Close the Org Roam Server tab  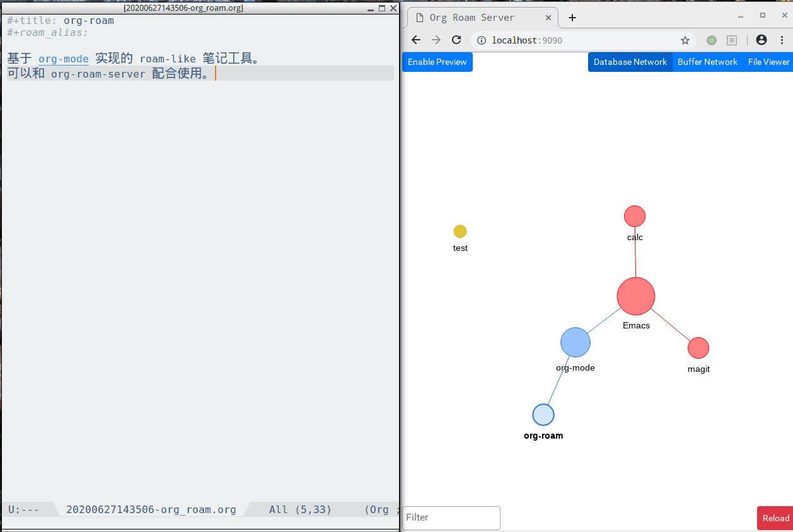coord(548,18)
